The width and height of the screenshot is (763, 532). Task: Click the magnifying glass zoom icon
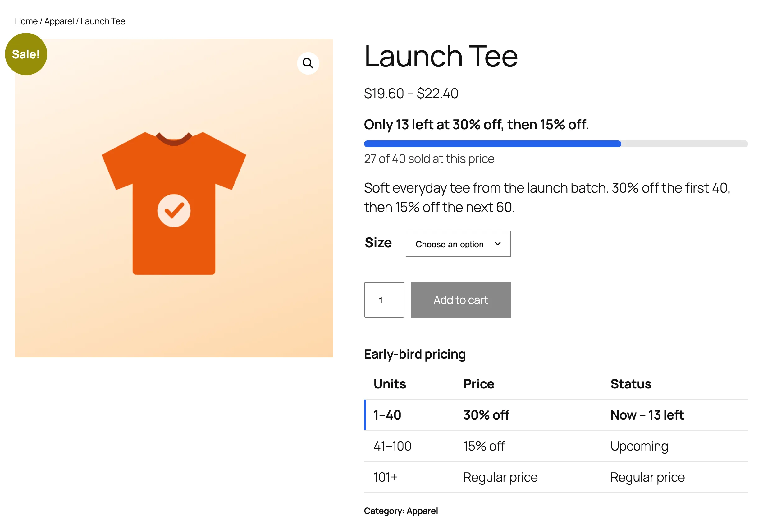(x=308, y=63)
